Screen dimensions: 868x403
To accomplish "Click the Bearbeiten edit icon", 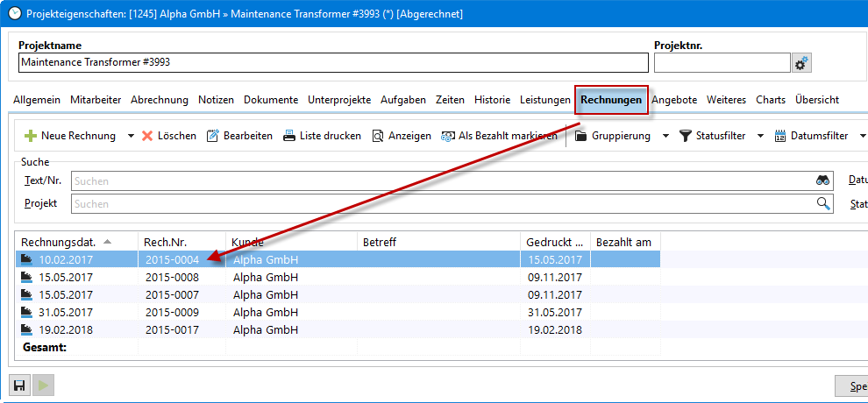I will point(212,136).
